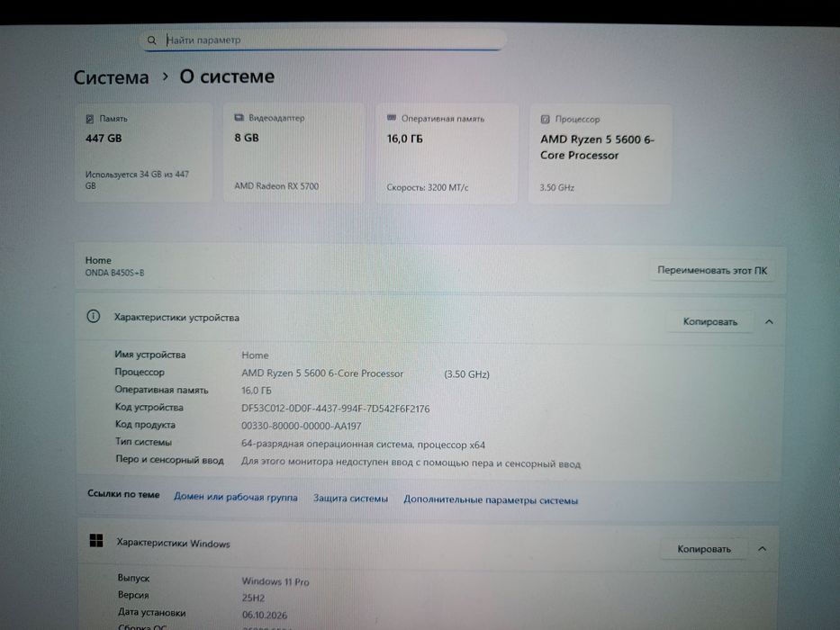Copy device specs with 'Копировать' button
Viewport: 840px width, 630px height.
coord(709,322)
